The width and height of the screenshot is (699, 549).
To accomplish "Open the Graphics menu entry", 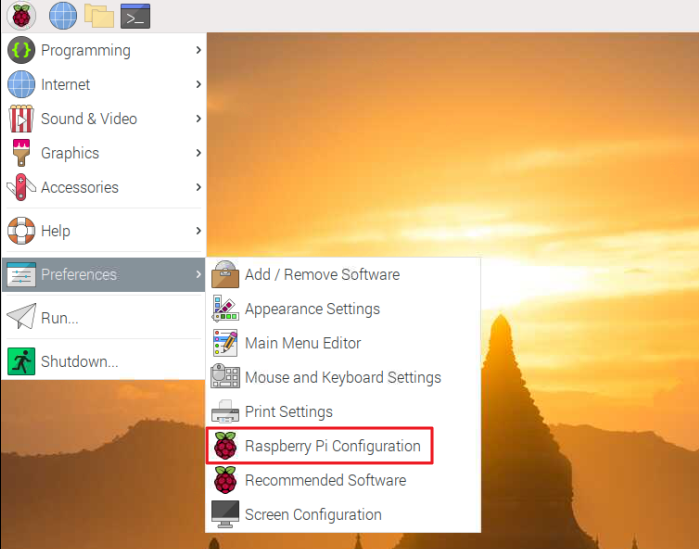I will (103, 153).
